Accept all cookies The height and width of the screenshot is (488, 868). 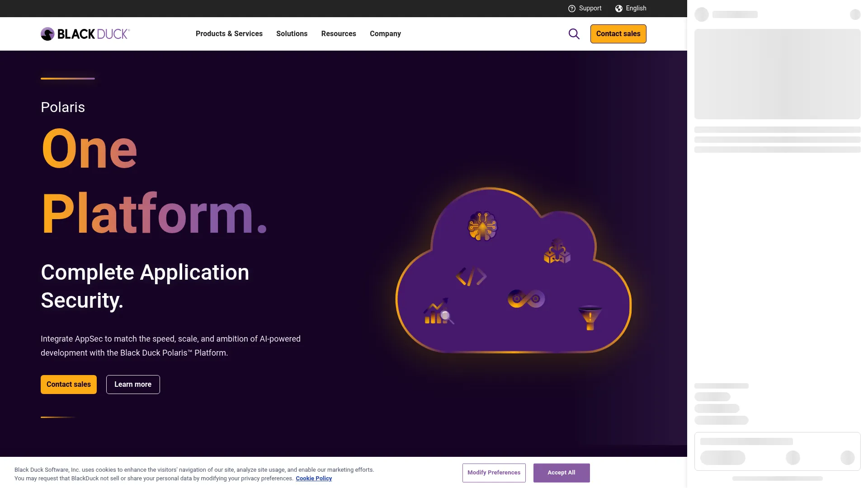pyautogui.click(x=561, y=473)
